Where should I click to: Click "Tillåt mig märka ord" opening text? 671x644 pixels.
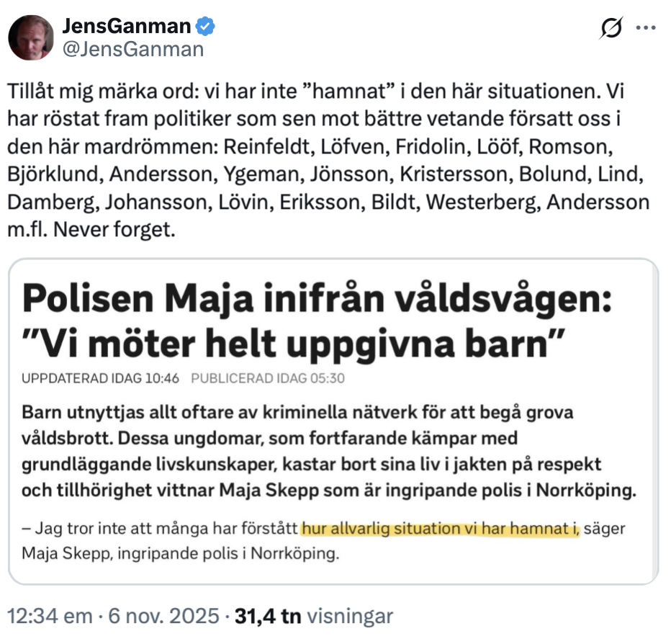[107, 93]
